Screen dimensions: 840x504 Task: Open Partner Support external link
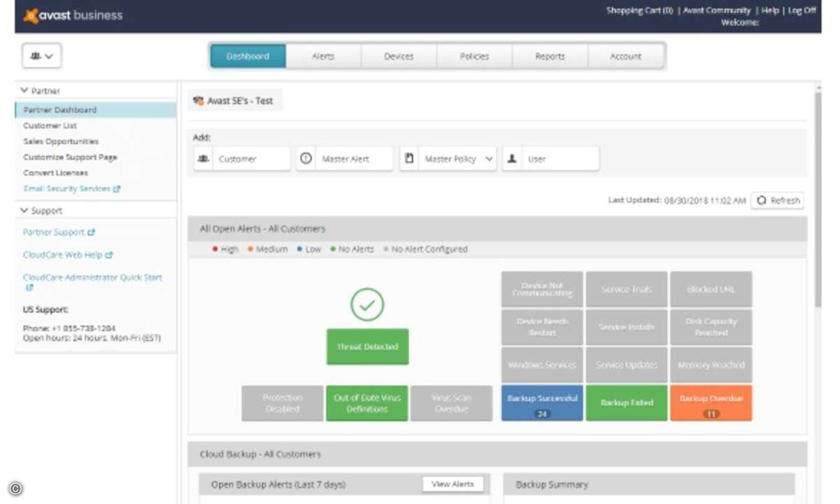[x=59, y=232]
